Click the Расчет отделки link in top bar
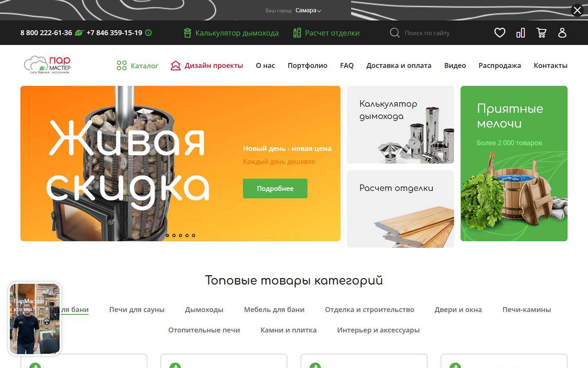This screenshot has width=588, height=368. 332,33
